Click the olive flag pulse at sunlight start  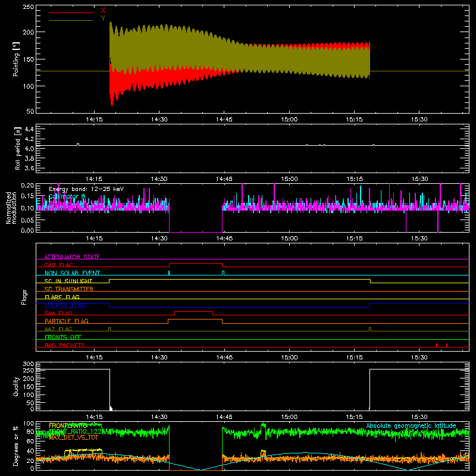click(109, 330)
